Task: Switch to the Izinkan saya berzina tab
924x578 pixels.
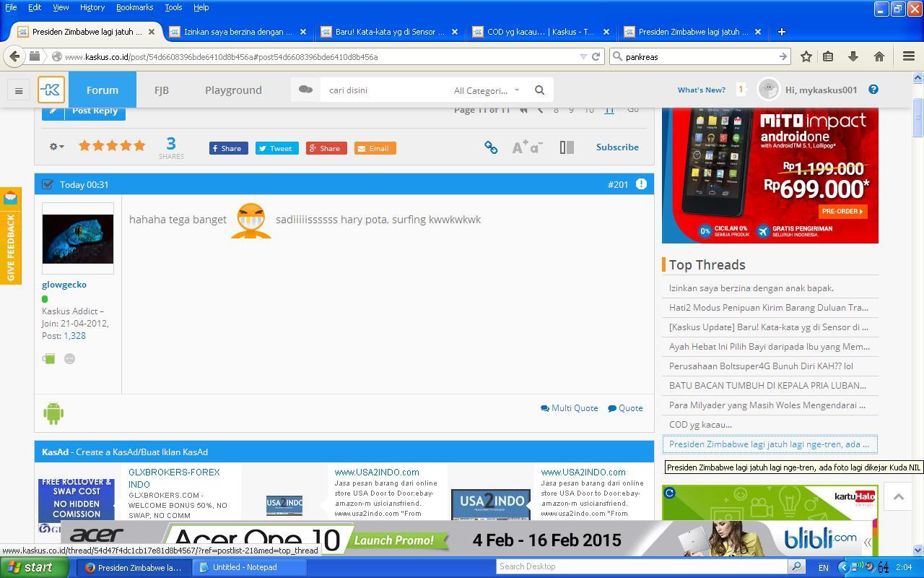Action: [x=237, y=32]
